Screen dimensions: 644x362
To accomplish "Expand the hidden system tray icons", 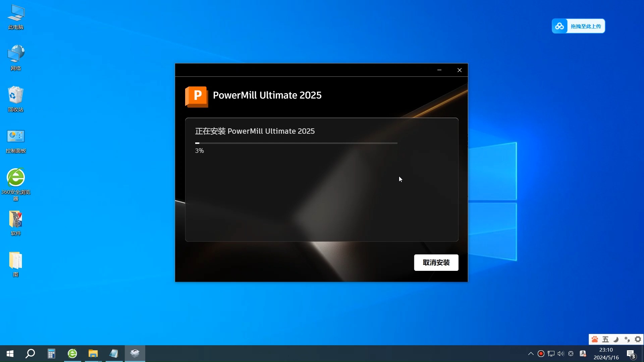I will click(x=531, y=354).
